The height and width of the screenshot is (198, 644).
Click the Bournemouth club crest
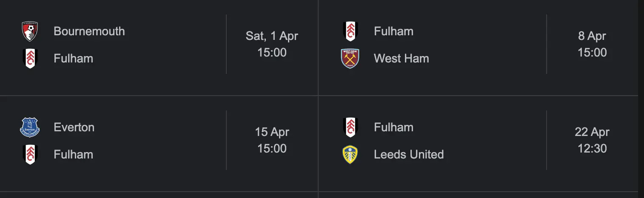click(x=30, y=31)
